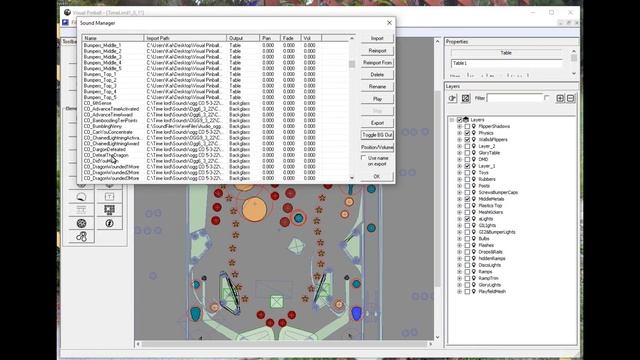
Task: Sort sounds by the Name column header
Action: coord(113,38)
